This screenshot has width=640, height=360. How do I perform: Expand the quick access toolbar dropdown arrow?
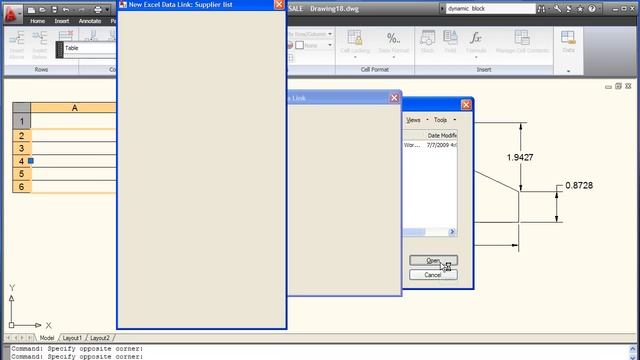click(x=107, y=10)
